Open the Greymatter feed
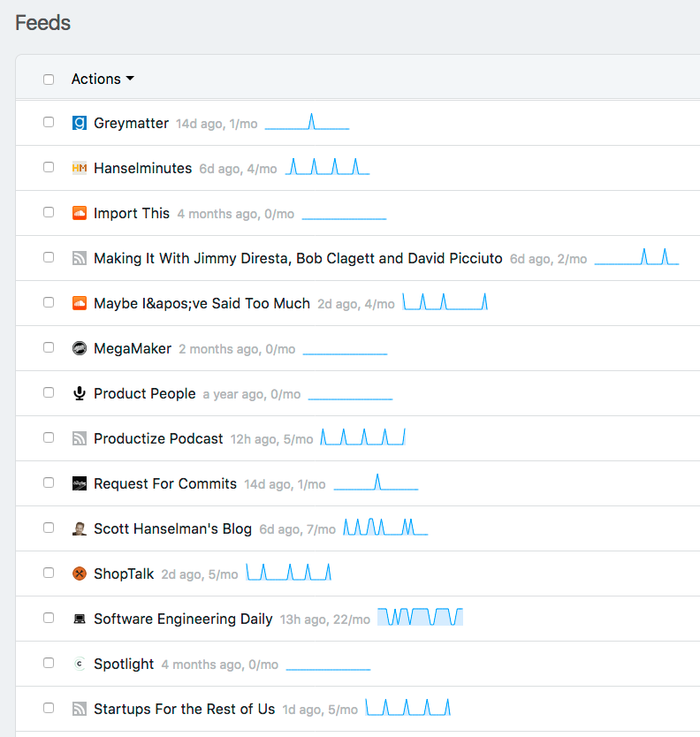This screenshot has height=737, width=700. tap(131, 123)
